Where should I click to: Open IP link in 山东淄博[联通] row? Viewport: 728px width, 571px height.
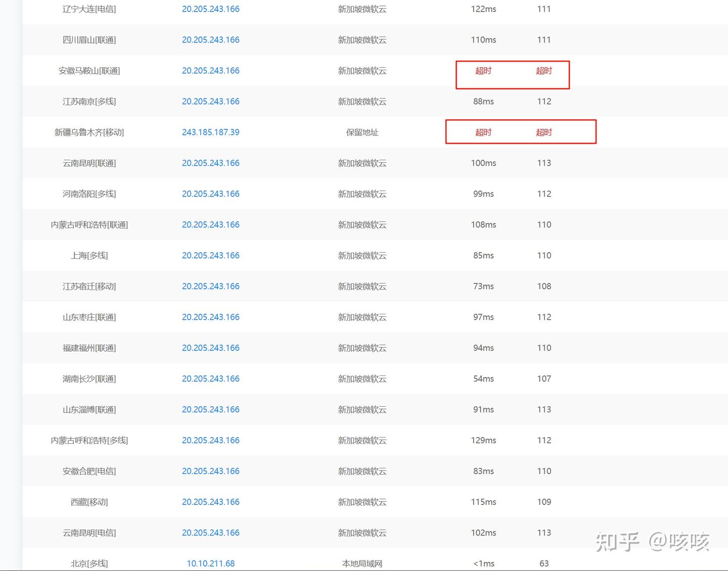pyautogui.click(x=211, y=410)
